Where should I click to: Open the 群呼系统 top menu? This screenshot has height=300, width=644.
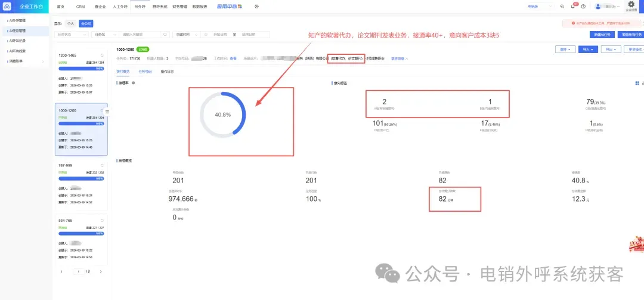160,7
